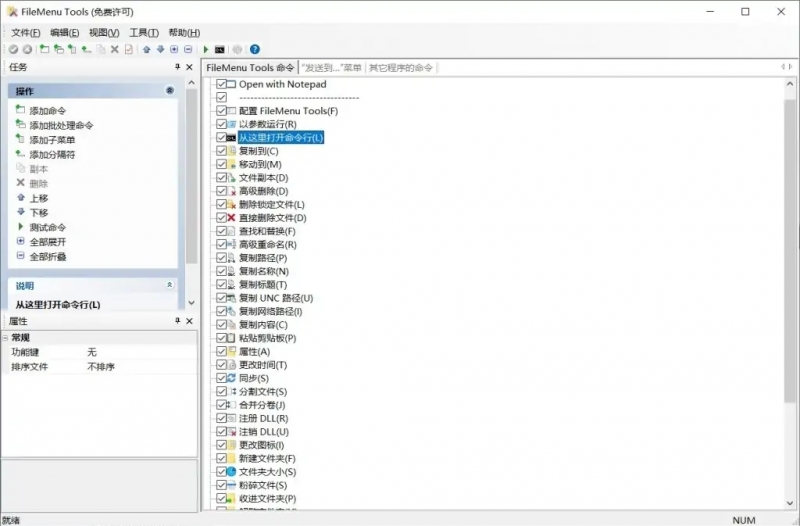Click the Add Separator toolbar icon

86,49
